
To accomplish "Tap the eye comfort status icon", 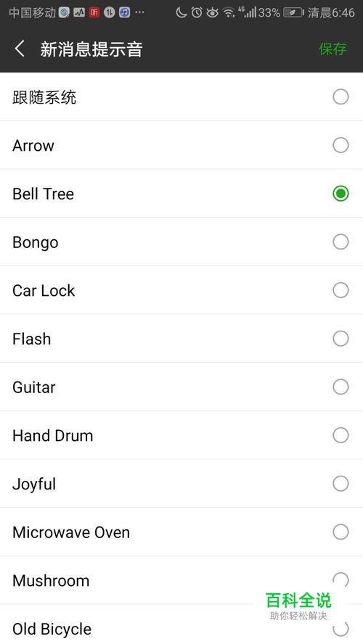I will [x=212, y=13].
